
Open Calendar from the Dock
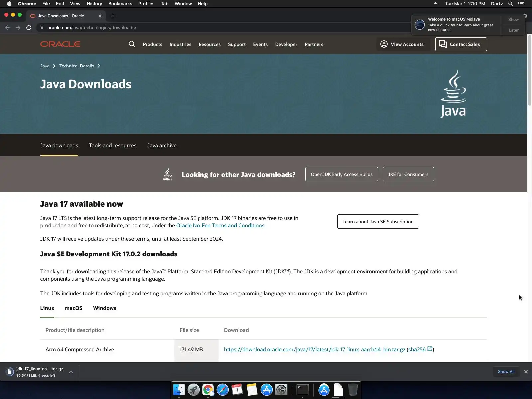tap(237, 389)
